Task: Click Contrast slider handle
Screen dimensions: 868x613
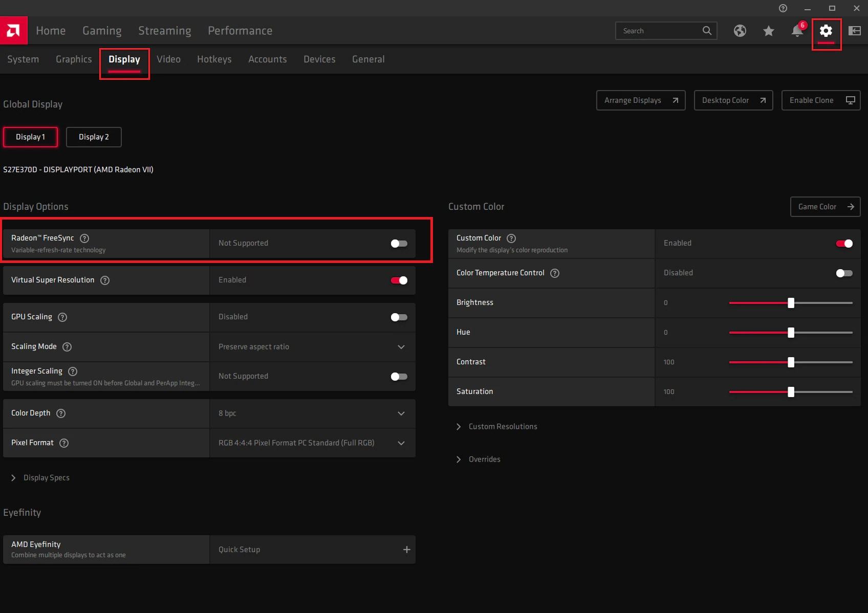Action: [791, 362]
